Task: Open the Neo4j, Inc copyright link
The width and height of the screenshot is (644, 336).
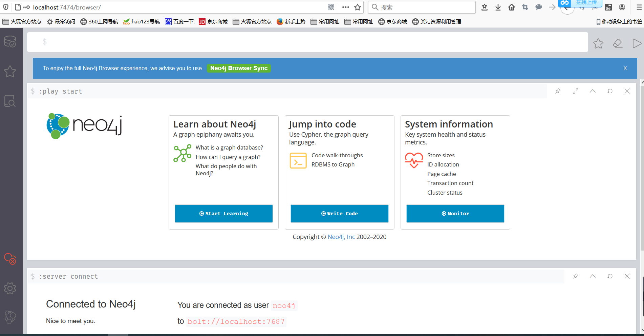Action: pos(341,237)
